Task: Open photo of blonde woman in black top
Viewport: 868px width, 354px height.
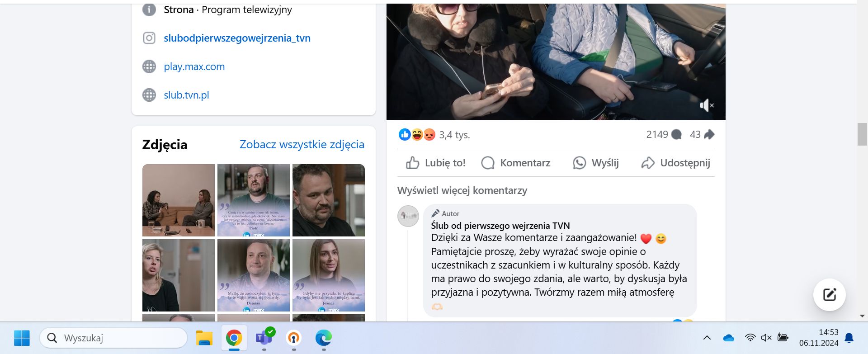Action: click(179, 275)
